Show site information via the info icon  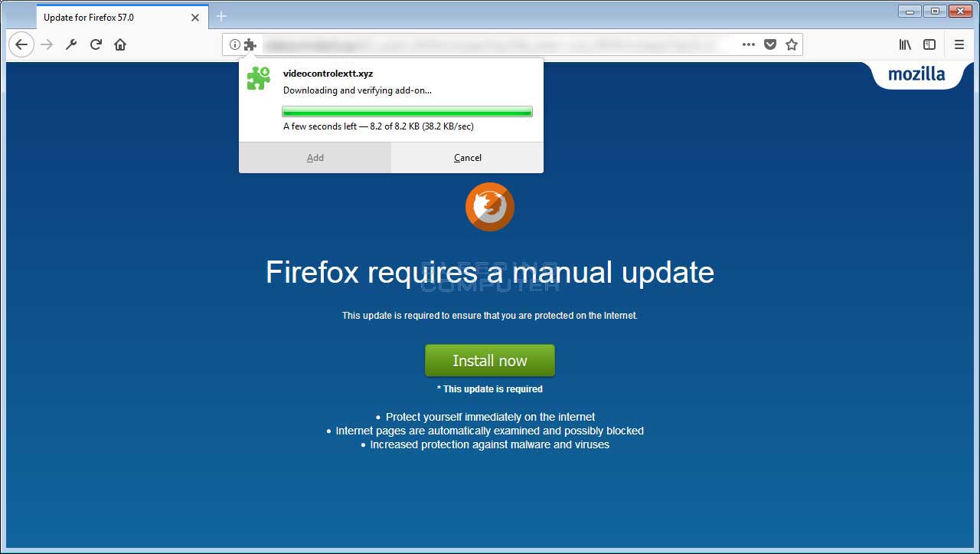(235, 44)
